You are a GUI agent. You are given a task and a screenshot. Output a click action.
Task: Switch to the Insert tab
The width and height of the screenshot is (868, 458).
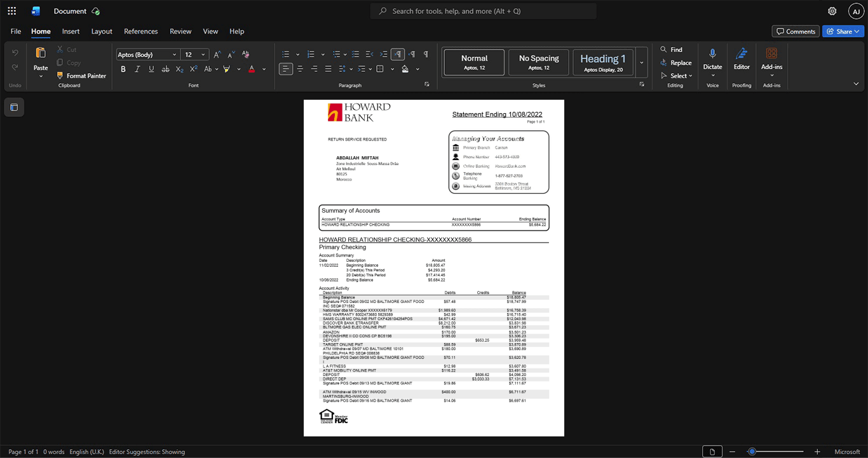[71, 31]
